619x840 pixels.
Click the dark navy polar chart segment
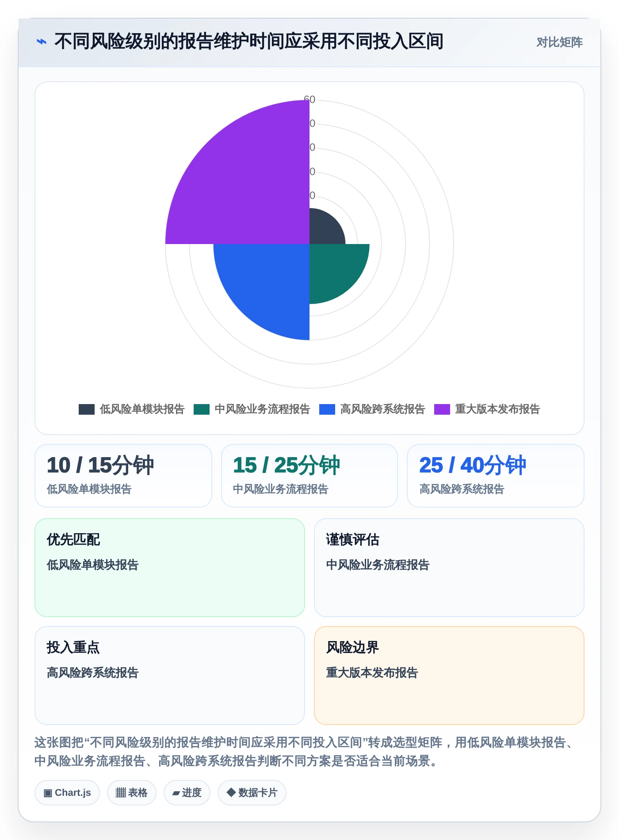(x=324, y=229)
